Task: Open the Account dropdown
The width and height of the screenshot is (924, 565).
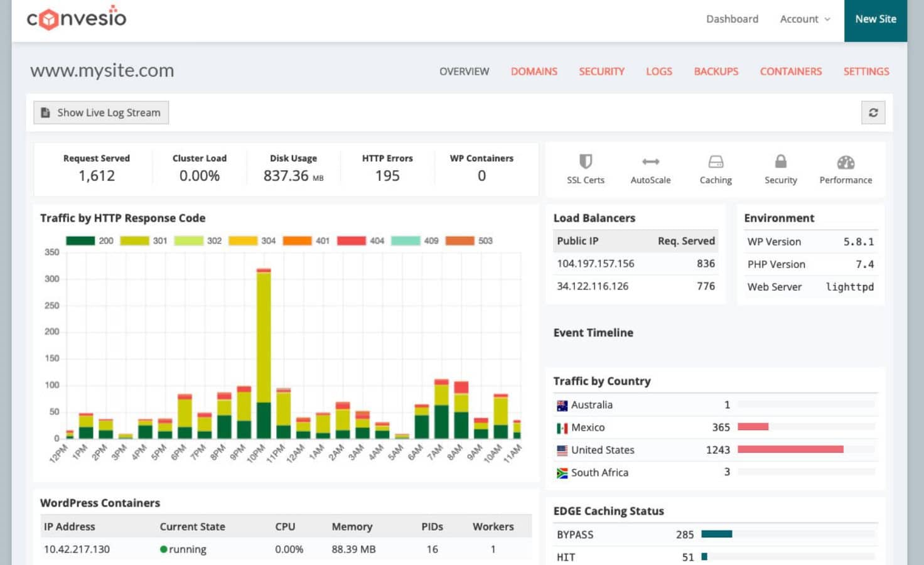Action: pos(804,19)
